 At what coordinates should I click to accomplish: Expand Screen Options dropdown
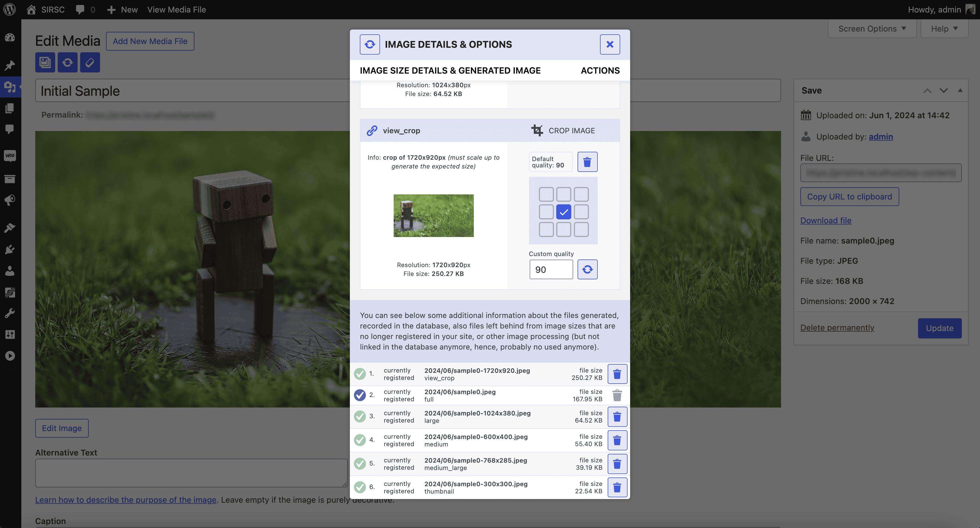(872, 28)
